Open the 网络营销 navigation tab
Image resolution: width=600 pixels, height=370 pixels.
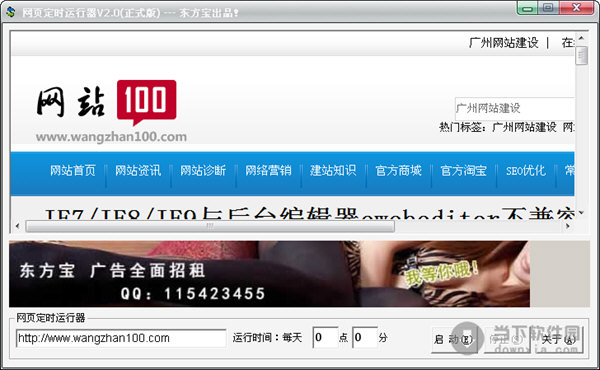click(268, 171)
